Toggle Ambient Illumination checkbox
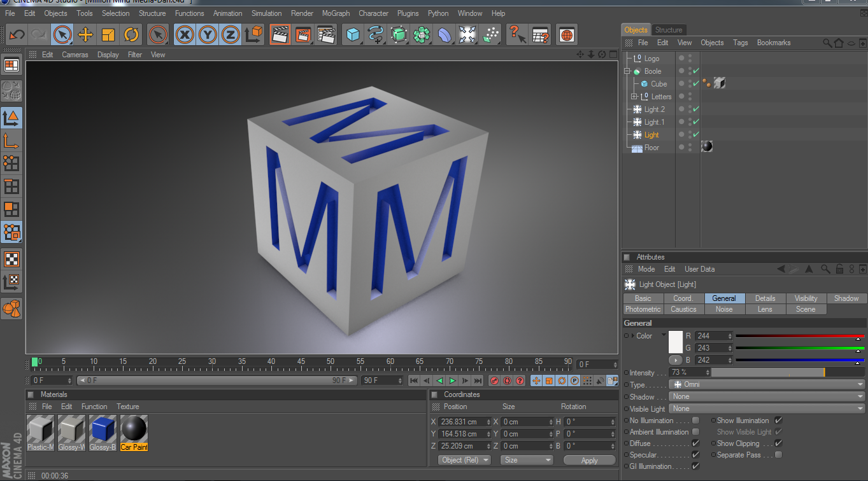This screenshot has width=868, height=481. 695,432
